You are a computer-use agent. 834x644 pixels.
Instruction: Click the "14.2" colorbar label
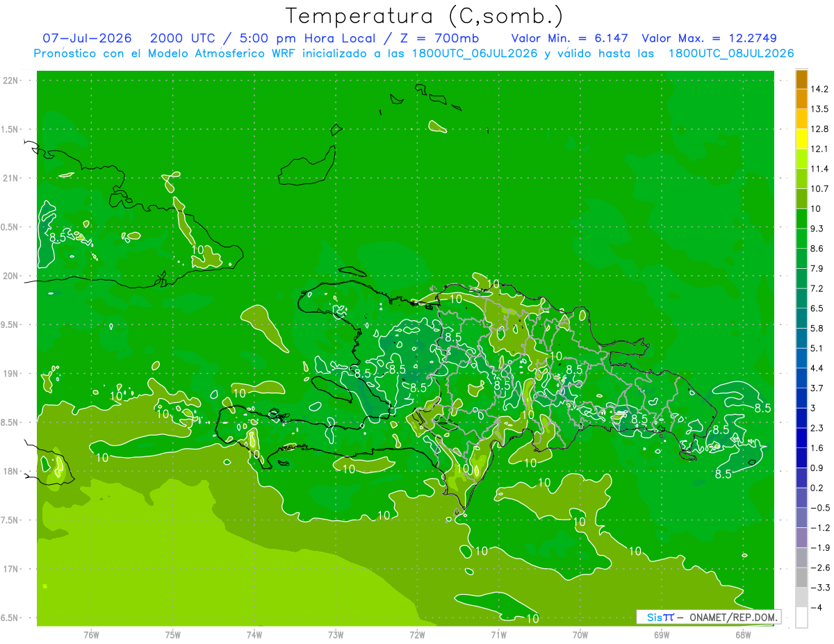click(x=819, y=89)
